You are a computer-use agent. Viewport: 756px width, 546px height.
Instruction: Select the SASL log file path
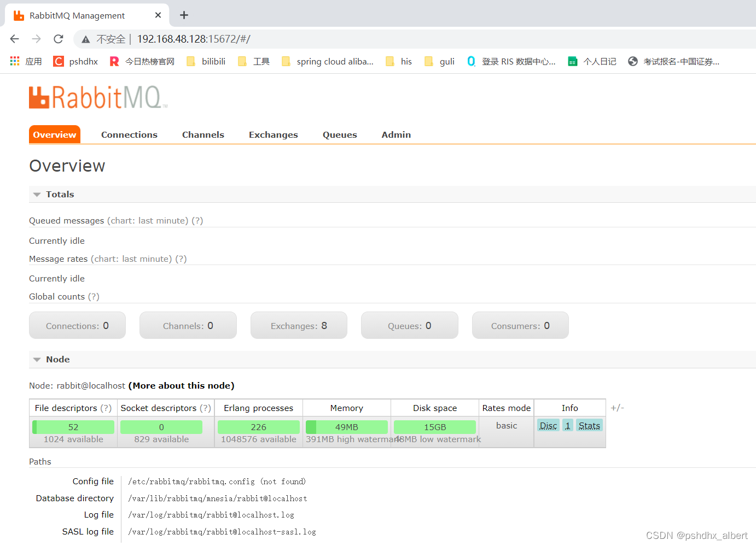pyautogui.click(x=222, y=532)
